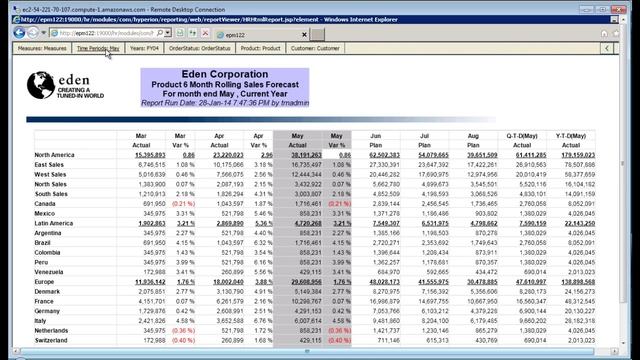Click the compatibility view icon
Viewport: 640px width, 360px height.
180,33
